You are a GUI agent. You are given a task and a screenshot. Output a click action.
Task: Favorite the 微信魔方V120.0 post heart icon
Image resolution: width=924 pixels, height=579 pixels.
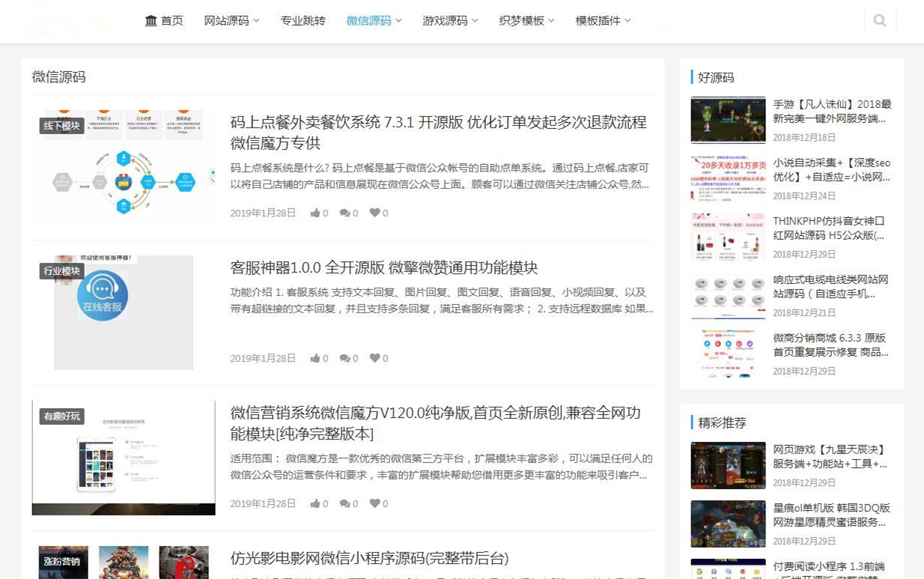click(374, 503)
